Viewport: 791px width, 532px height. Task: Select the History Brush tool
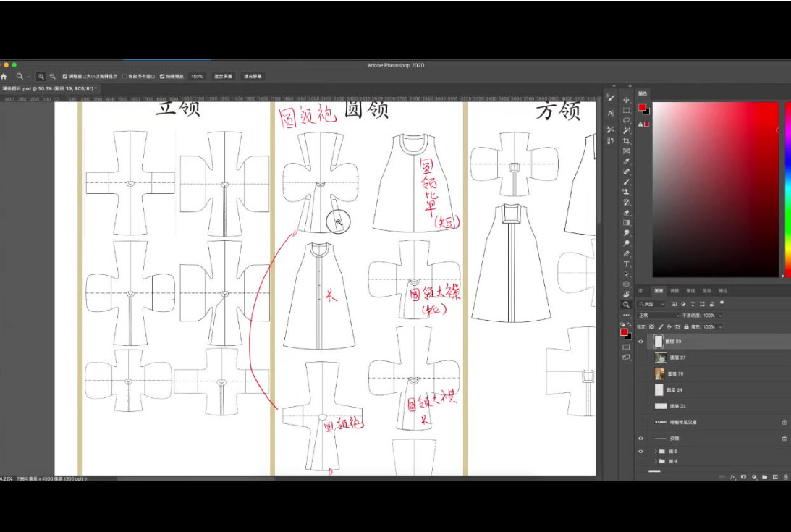coord(626,203)
